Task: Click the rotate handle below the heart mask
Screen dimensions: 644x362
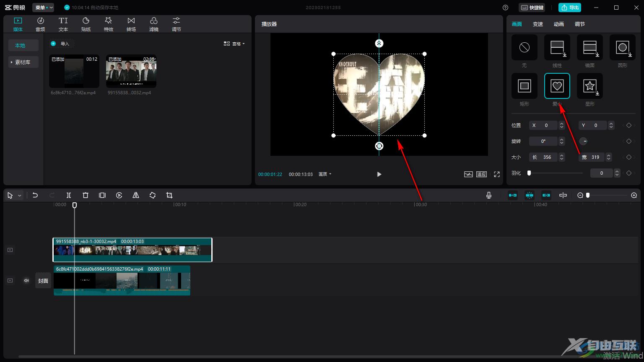Action: (x=379, y=146)
